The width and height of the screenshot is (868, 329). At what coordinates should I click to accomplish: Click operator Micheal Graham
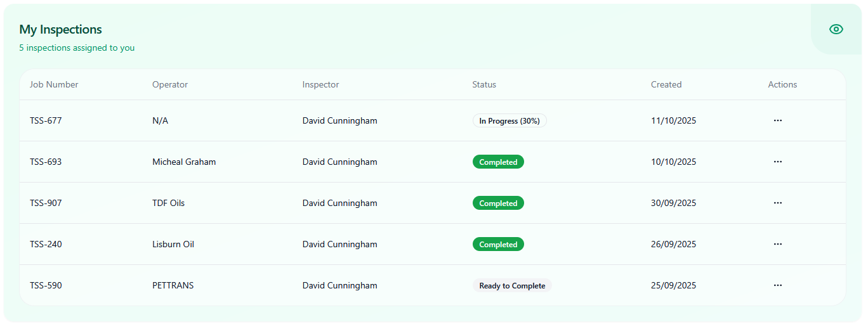point(184,162)
